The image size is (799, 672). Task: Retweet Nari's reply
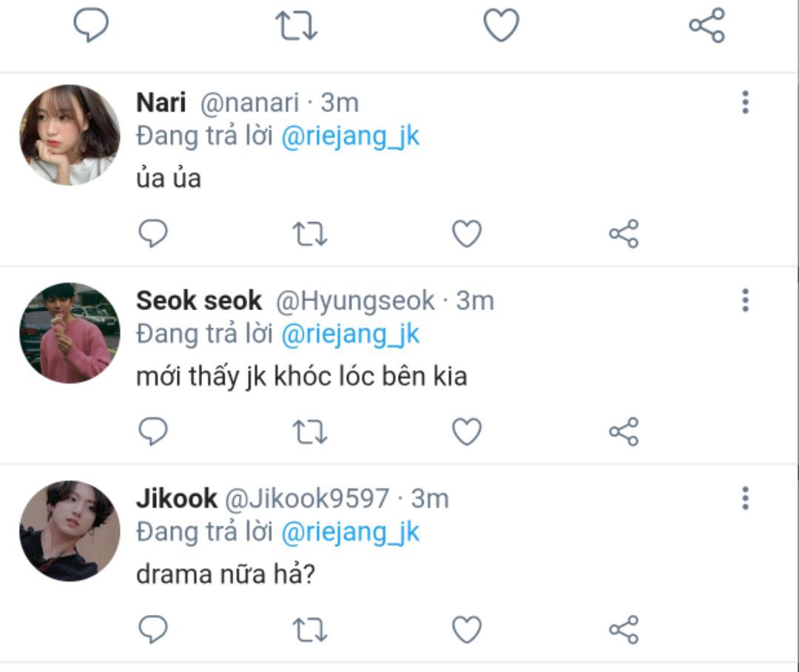click(310, 234)
